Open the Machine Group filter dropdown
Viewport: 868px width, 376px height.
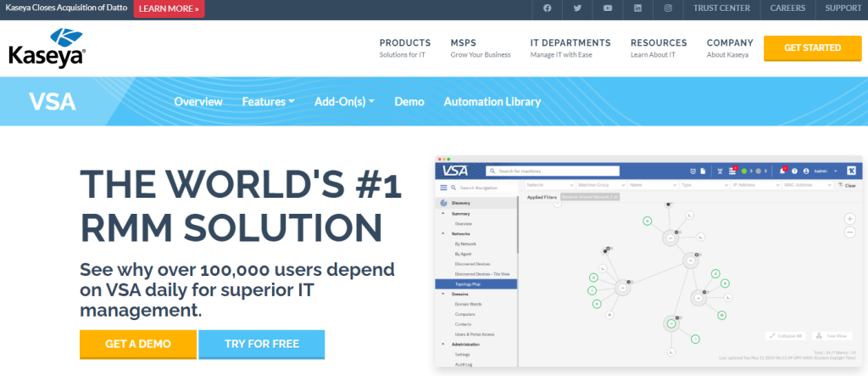[x=601, y=185]
